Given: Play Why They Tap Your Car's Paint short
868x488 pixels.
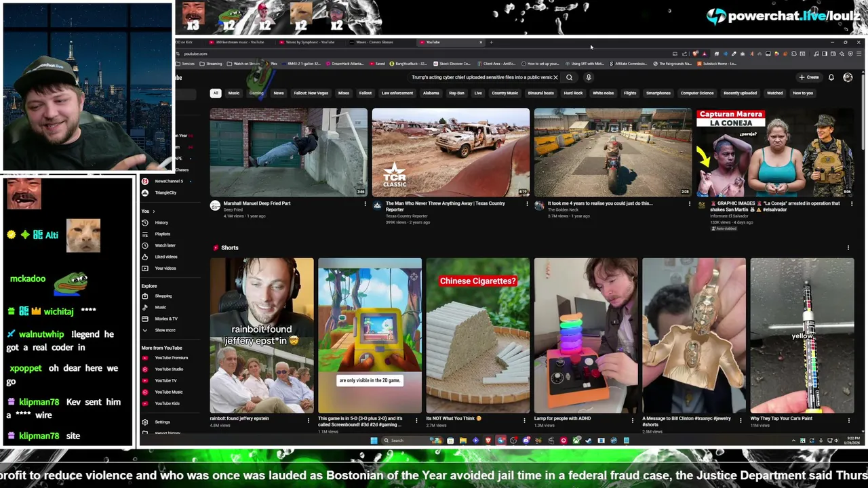Looking at the screenshot, I should 802,335.
